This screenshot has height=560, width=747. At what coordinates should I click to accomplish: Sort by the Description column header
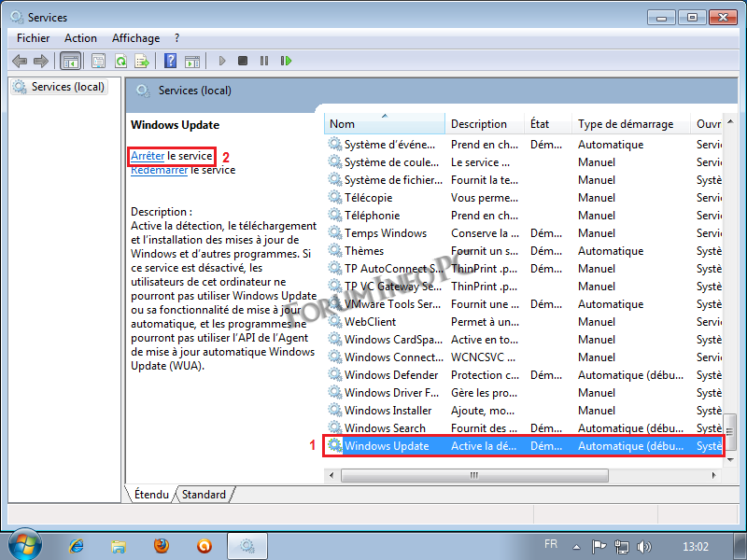[x=485, y=124]
